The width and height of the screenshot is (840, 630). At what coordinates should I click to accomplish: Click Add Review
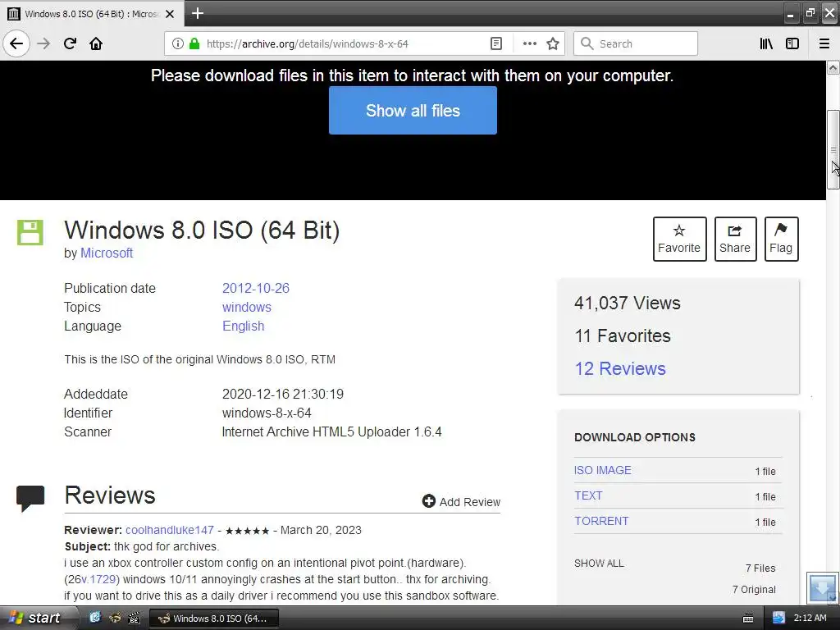461,501
